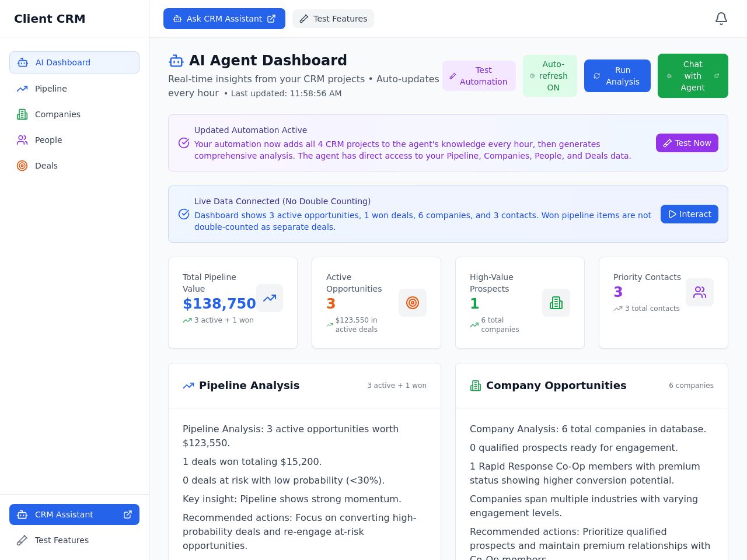Click Ask CRM Assistant in the top bar
Image resolution: width=747 pixels, height=560 pixels.
(224, 19)
